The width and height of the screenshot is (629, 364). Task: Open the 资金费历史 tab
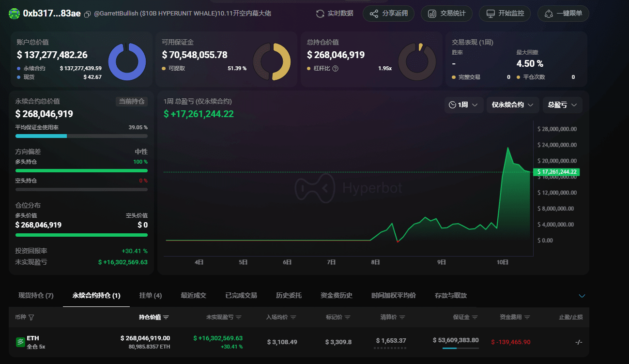coord(337,295)
